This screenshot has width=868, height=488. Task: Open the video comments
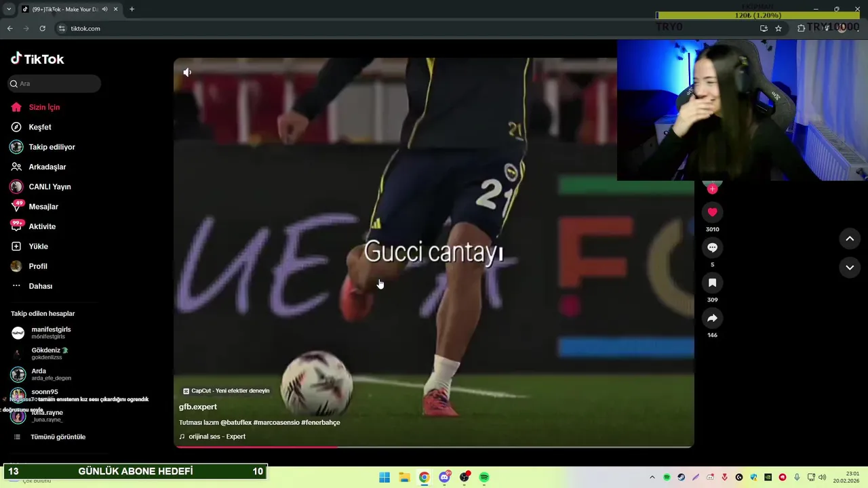point(712,247)
